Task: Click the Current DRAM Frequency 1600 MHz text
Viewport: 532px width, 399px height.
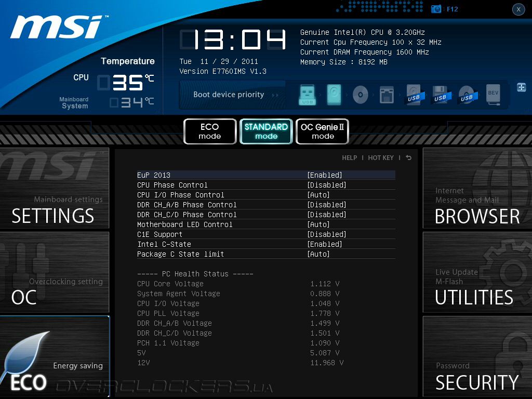Action: (364, 52)
